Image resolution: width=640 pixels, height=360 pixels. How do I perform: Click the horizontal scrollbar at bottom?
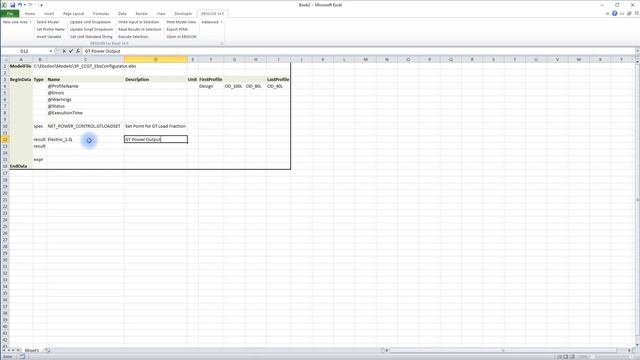coord(508,350)
